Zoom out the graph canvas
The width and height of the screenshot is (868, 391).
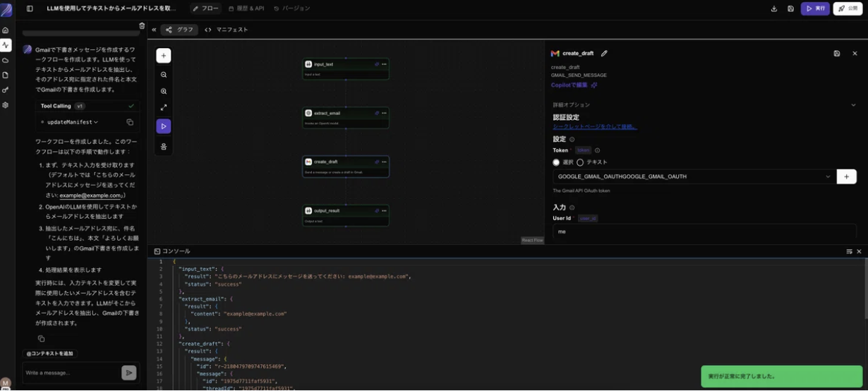coord(164,75)
